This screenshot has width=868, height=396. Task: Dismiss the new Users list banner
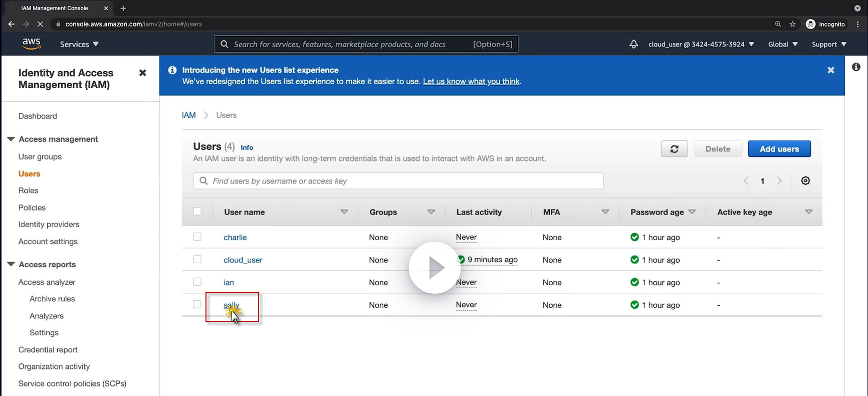(830, 70)
